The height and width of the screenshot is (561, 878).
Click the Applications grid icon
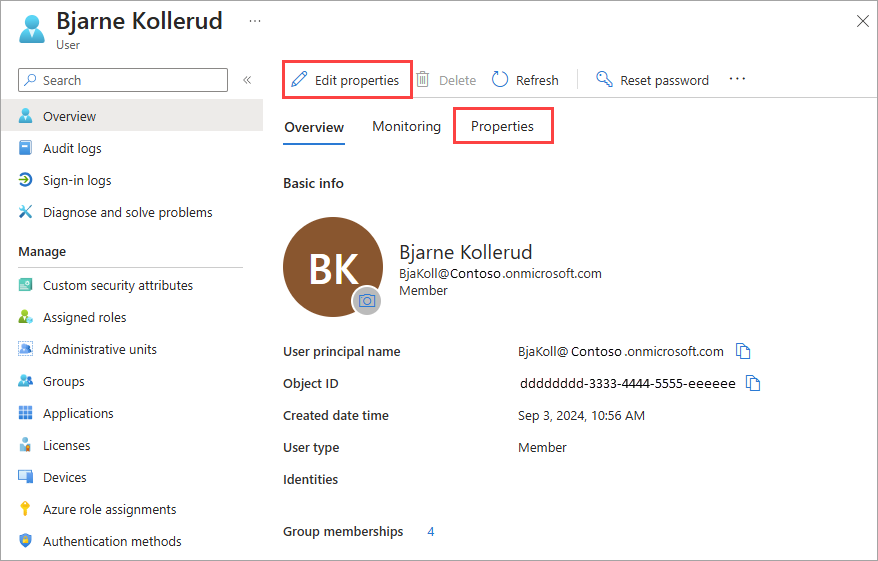[26, 413]
